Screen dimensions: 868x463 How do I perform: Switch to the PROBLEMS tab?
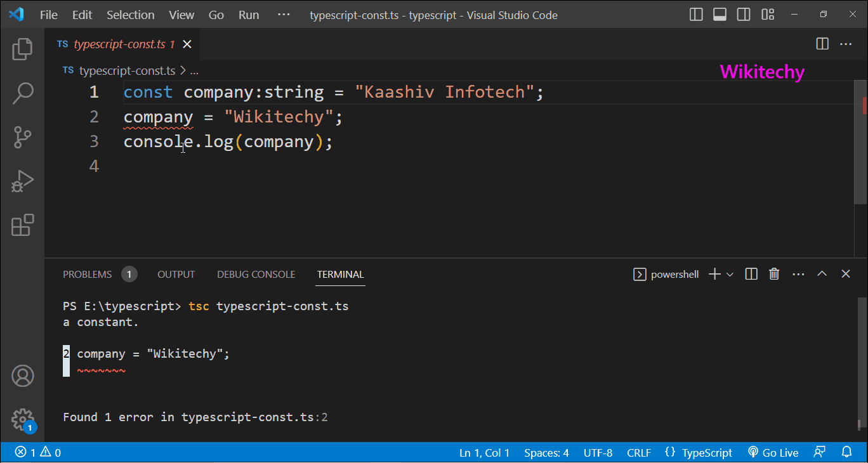pyautogui.click(x=87, y=274)
